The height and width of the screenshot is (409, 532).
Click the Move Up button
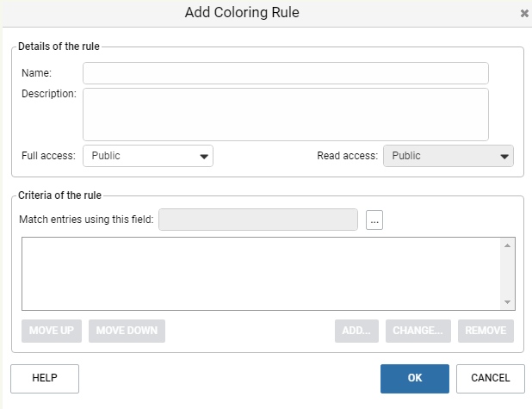[52, 331]
